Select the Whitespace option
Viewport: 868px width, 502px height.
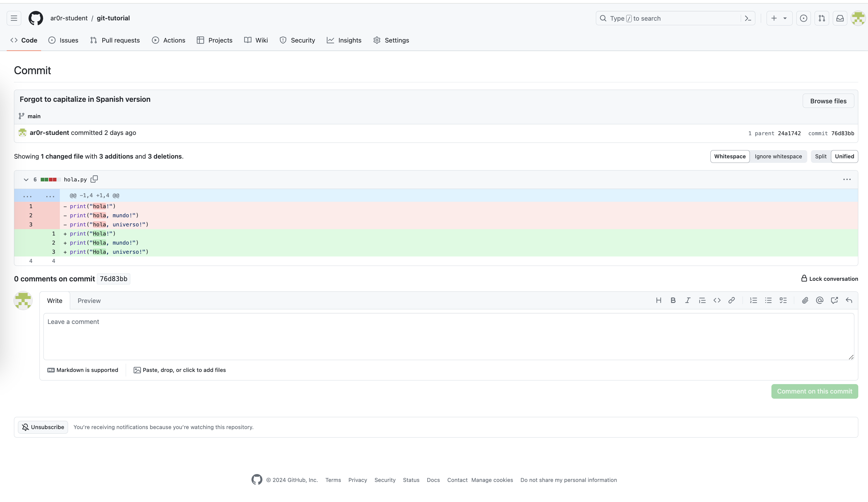point(730,156)
